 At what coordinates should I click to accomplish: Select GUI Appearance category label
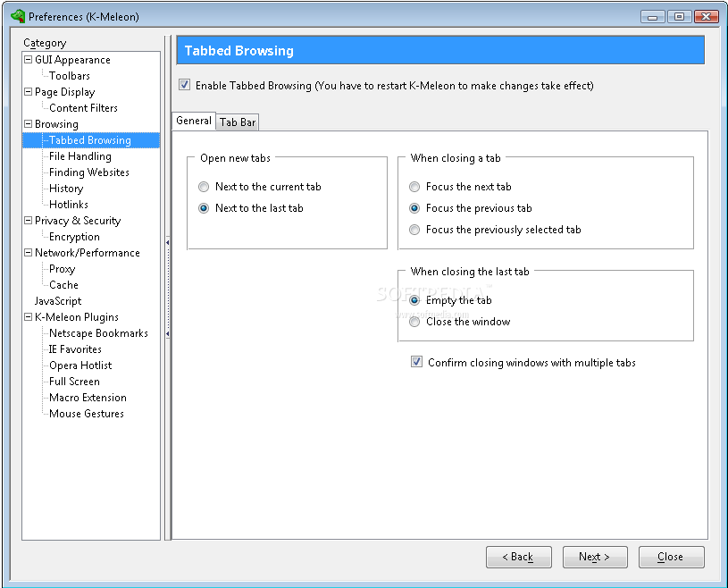point(72,60)
